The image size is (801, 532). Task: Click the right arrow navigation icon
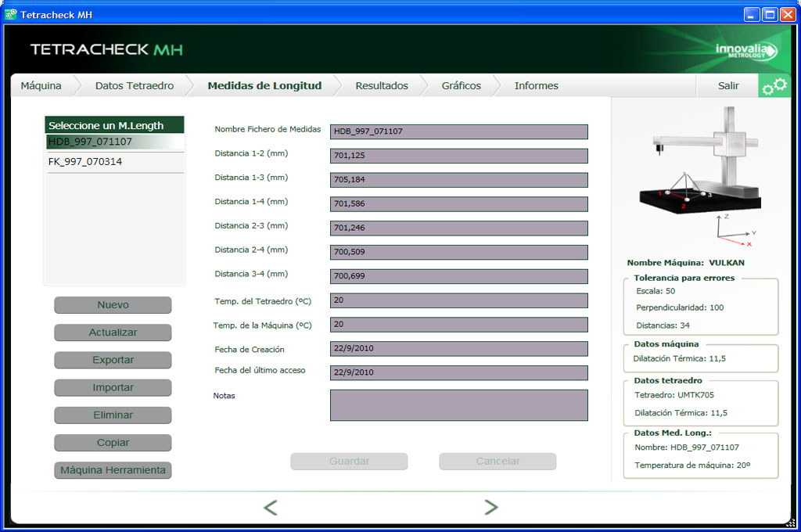[x=491, y=508]
